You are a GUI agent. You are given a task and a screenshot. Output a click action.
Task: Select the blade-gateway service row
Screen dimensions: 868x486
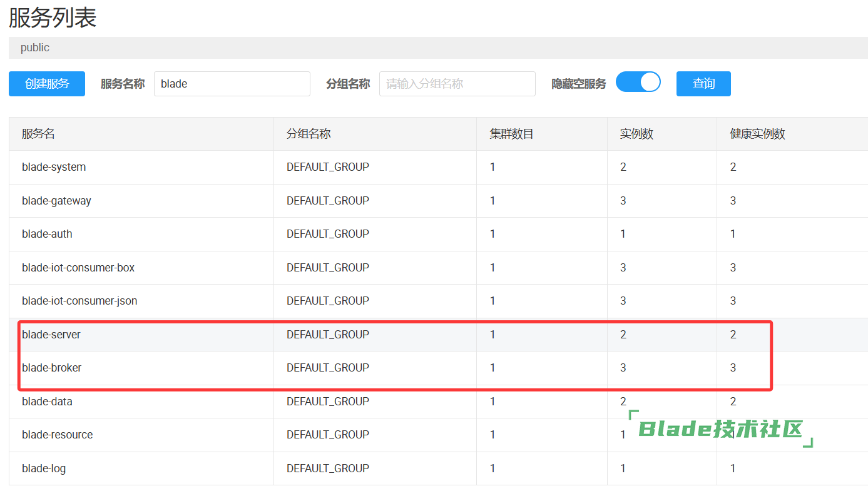(56, 201)
